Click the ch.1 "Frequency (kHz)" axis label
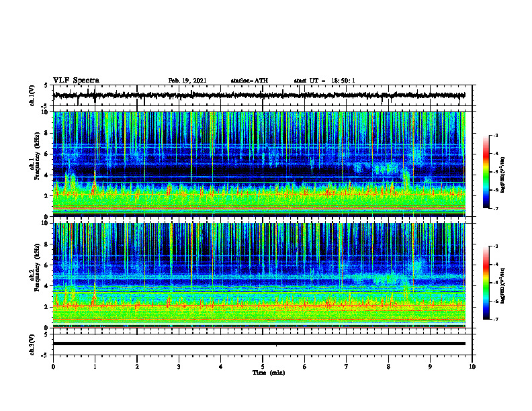 [x=37, y=156]
